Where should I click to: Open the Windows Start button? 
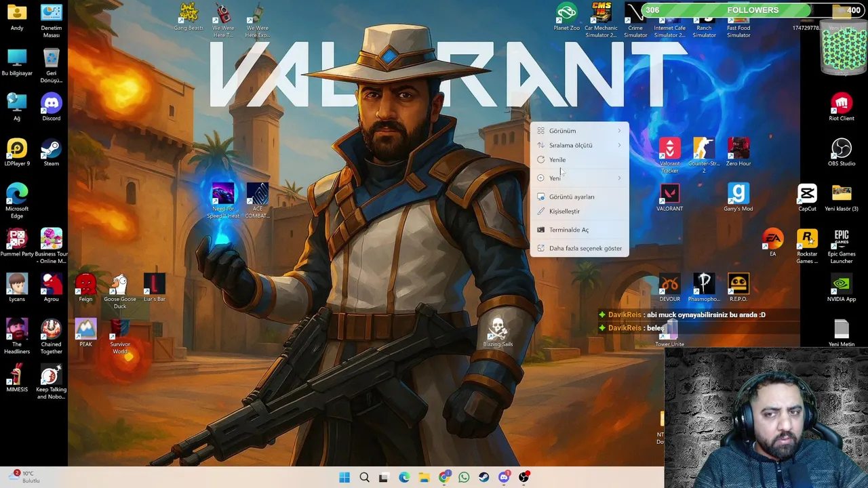pos(344,478)
